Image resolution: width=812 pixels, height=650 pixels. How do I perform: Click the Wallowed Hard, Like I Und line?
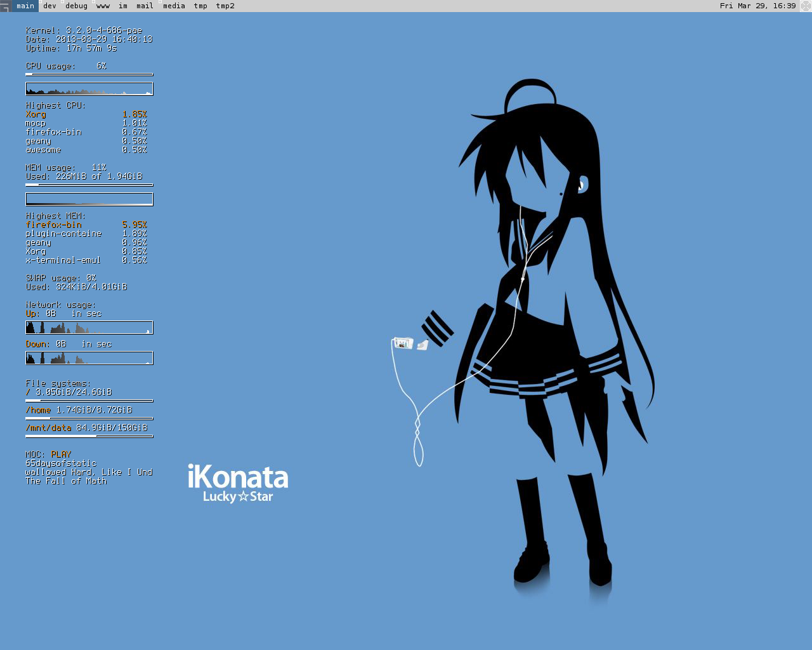tap(89, 472)
